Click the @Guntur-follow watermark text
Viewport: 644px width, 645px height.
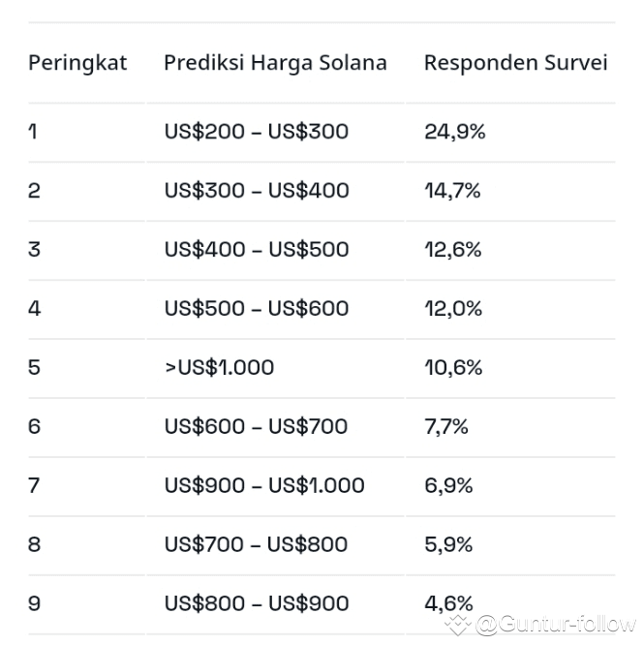pos(555,624)
